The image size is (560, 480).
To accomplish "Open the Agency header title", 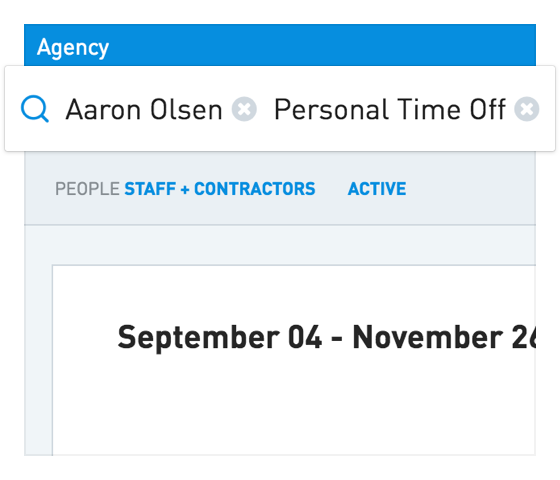I will coord(73,47).
